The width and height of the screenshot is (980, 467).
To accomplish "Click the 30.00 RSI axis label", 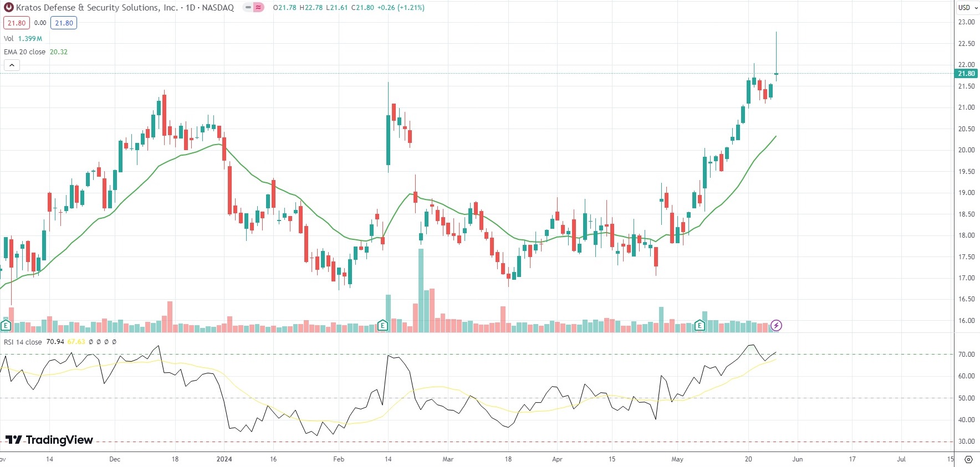I will [966, 442].
